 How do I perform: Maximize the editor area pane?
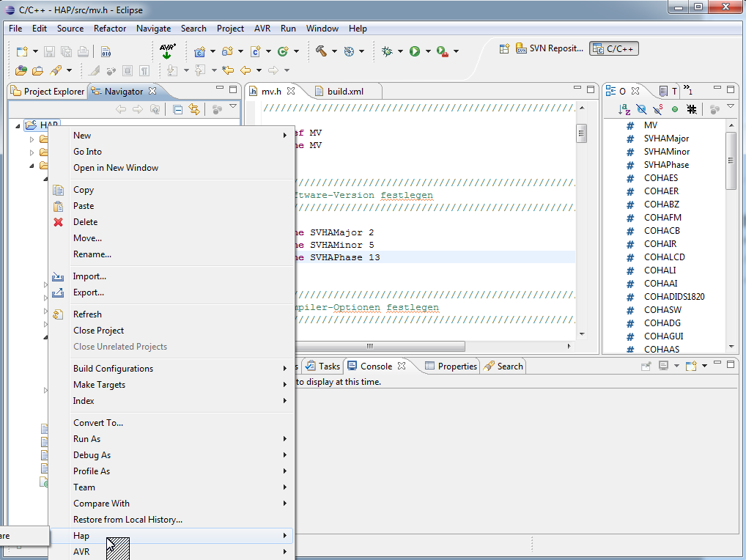tap(591, 89)
